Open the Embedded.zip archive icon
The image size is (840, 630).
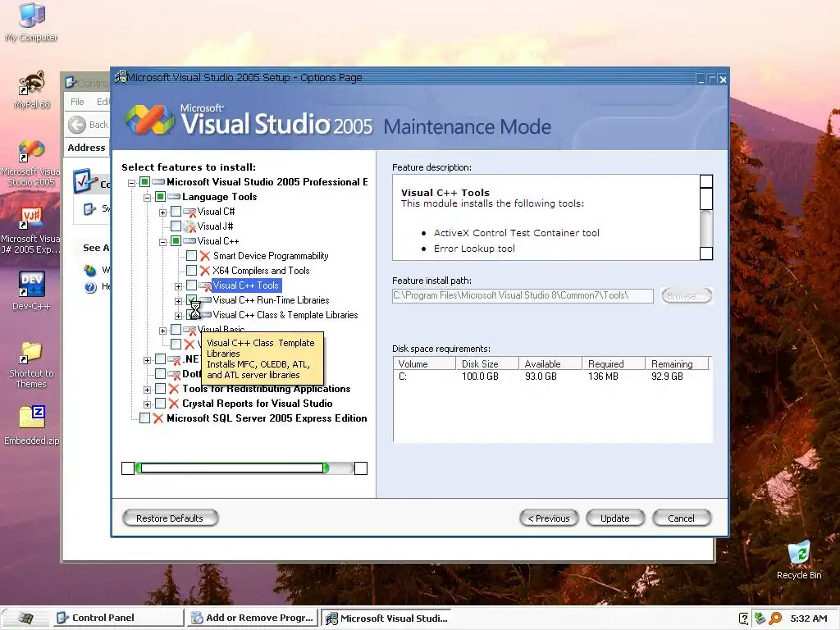click(31, 425)
